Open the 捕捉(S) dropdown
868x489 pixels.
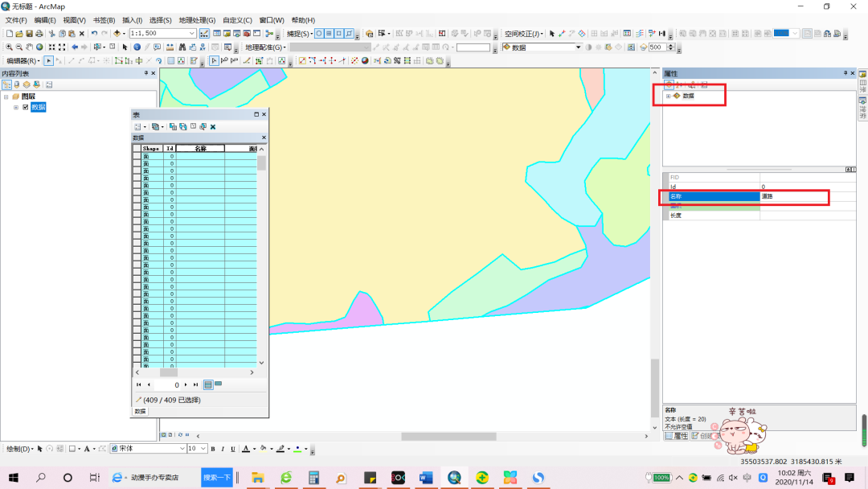[300, 34]
